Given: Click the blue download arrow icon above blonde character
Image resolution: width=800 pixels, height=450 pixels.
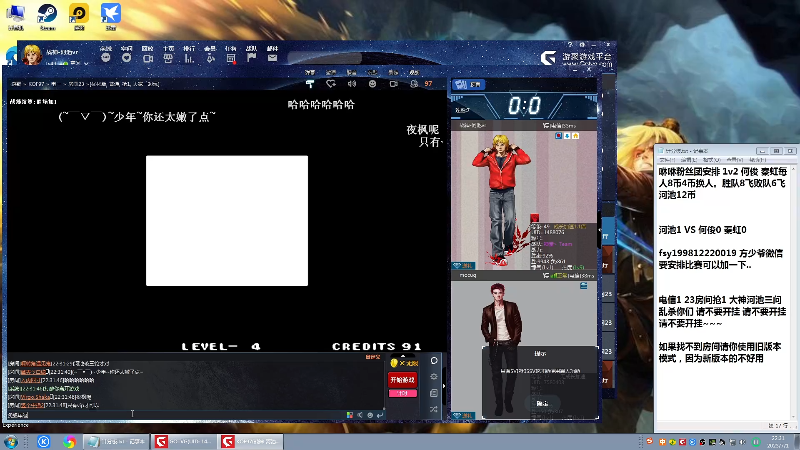Looking at the screenshot, I should click(x=567, y=136).
